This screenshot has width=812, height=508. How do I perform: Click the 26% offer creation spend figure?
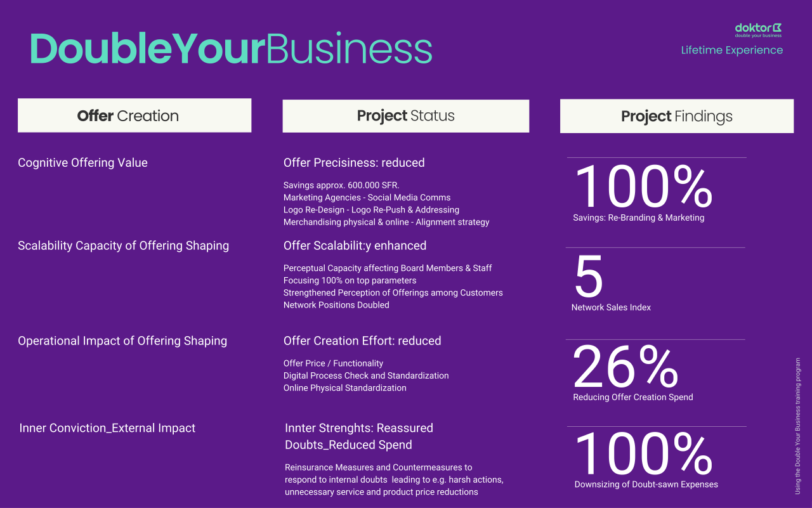click(625, 368)
